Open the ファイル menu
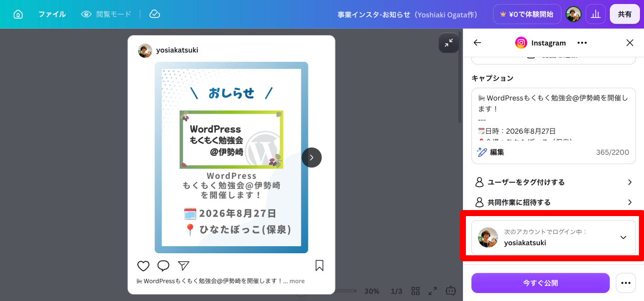Viewport: 644px width, 301px height. [x=52, y=14]
